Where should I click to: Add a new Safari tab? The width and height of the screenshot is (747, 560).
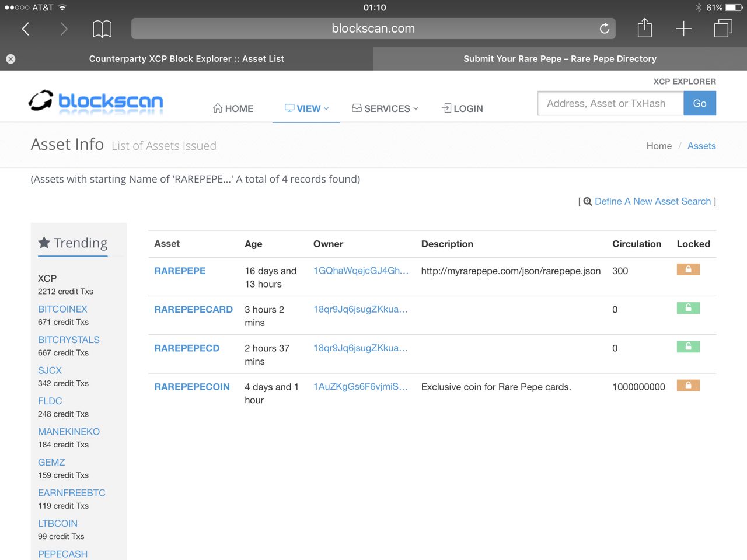pos(683,29)
